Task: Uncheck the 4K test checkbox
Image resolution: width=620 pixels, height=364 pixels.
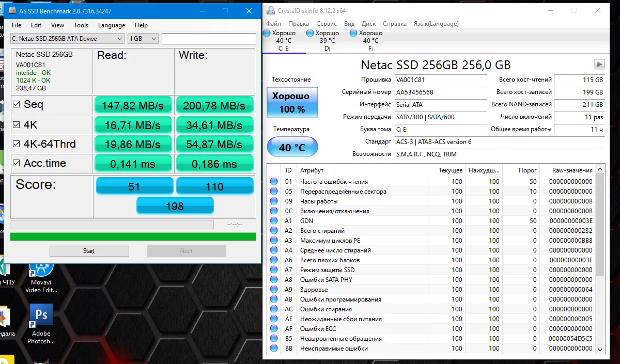Action: (x=17, y=125)
